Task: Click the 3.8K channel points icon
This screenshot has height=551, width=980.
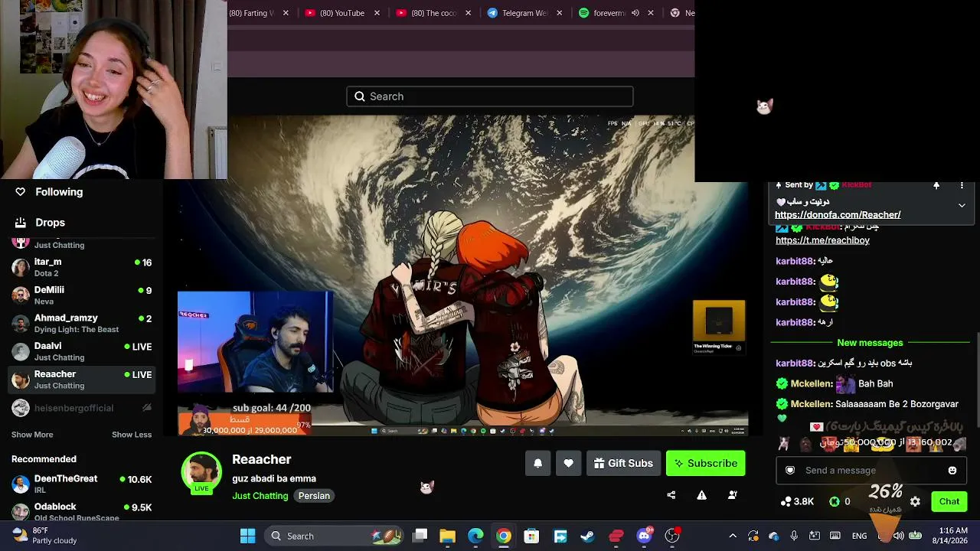Action: coord(786,502)
